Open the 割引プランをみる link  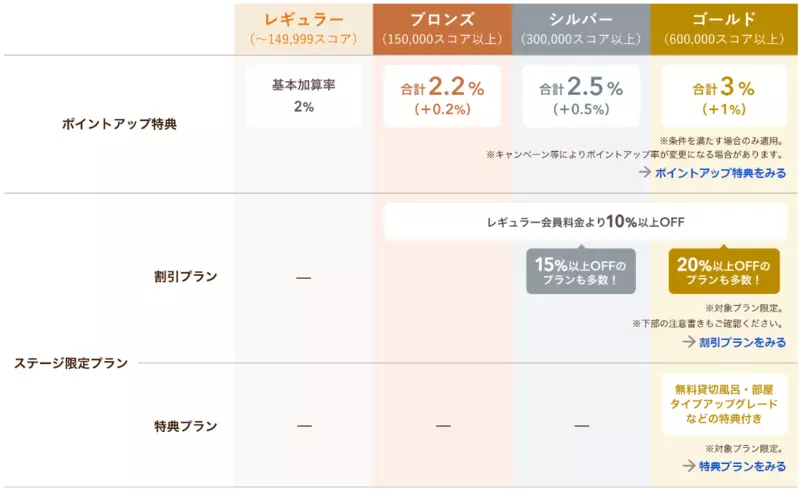coord(742,342)
